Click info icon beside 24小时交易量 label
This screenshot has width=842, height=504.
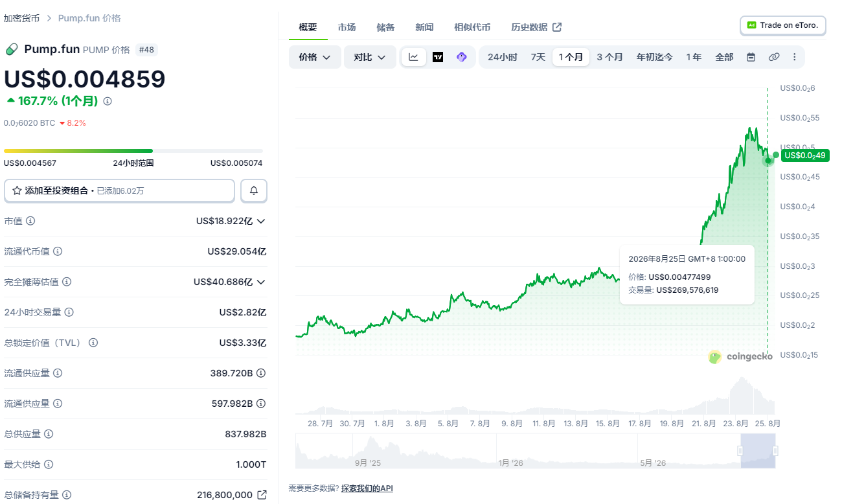point(69,312)
